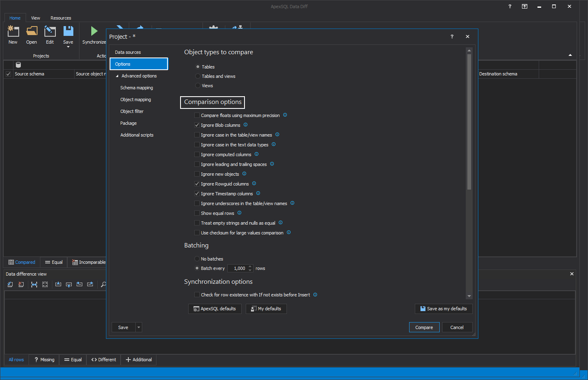Check all rows icon in Data difference view
Screen dimensions: 588x380
coord(10,285)
